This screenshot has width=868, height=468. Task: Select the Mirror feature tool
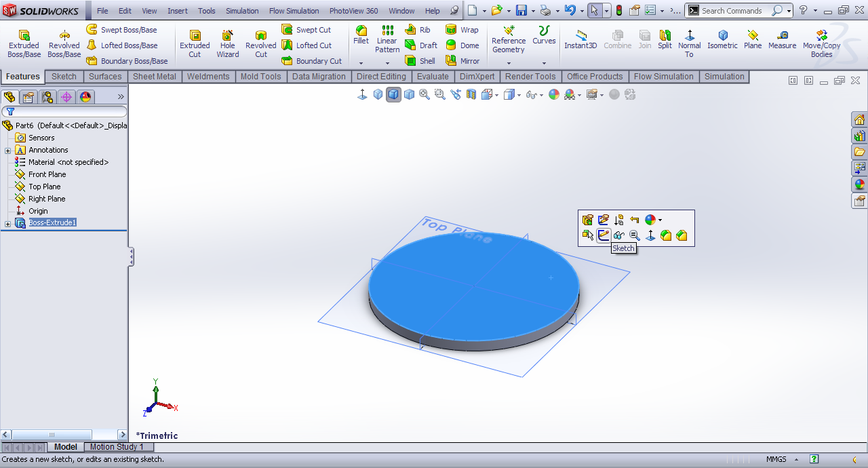pos(462,61)
